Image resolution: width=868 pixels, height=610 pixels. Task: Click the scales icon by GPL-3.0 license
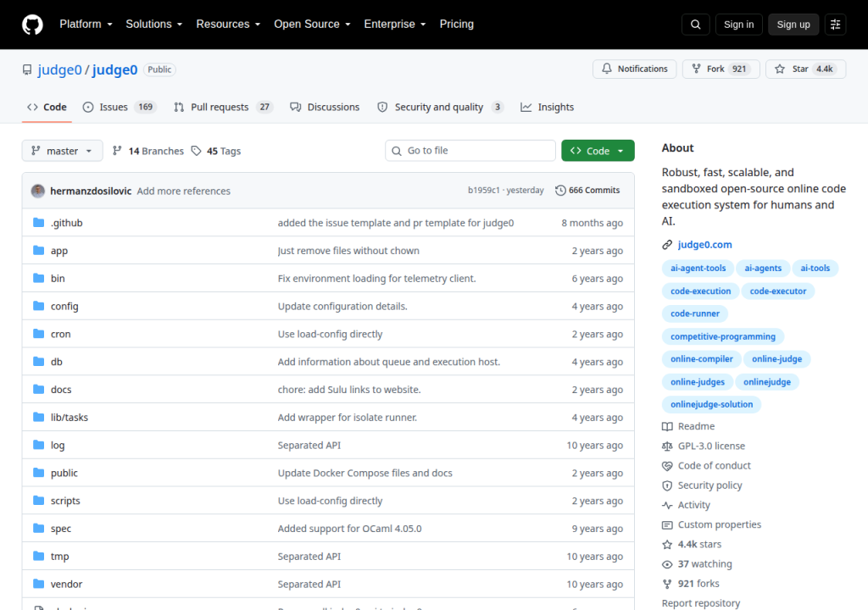click(x=667, y=446)
